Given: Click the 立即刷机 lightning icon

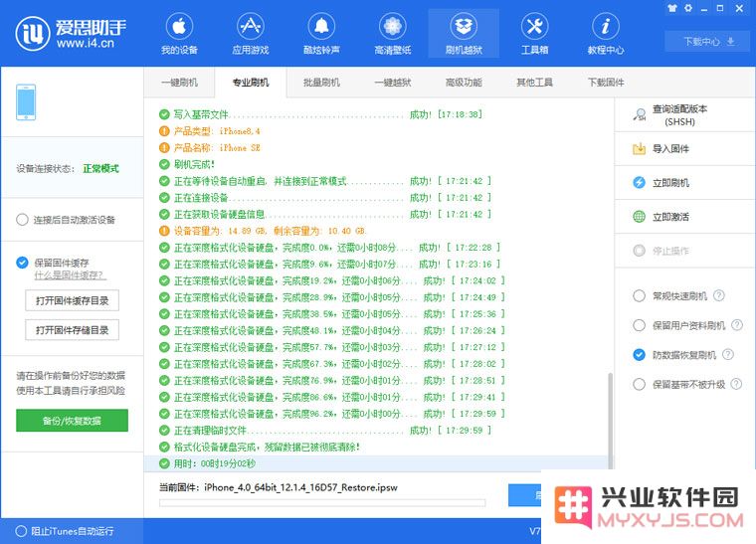Looking at the screenshot, I should pos(640,183).
